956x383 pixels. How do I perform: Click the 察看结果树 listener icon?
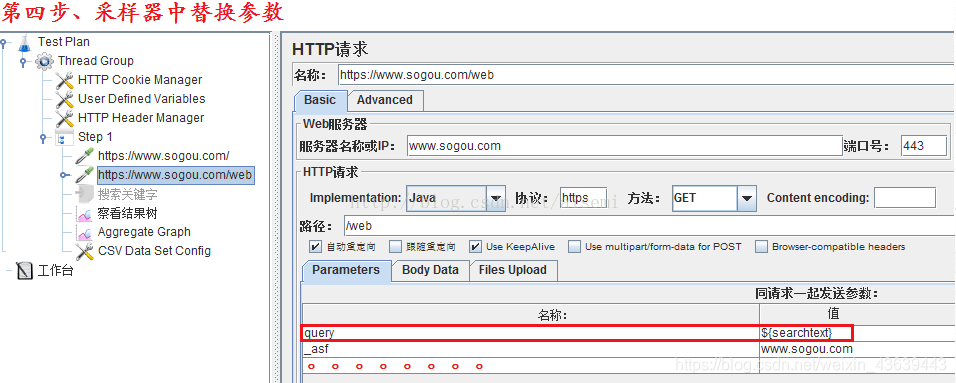pos(85,213)
